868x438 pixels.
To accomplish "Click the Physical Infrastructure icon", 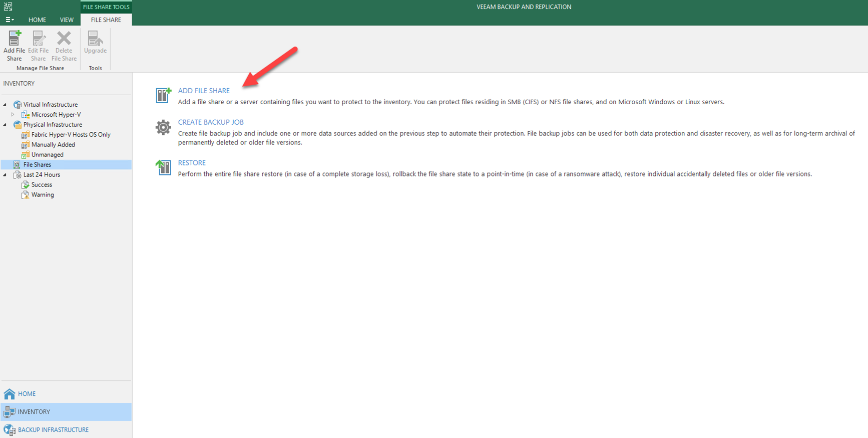I will [18, 125].
